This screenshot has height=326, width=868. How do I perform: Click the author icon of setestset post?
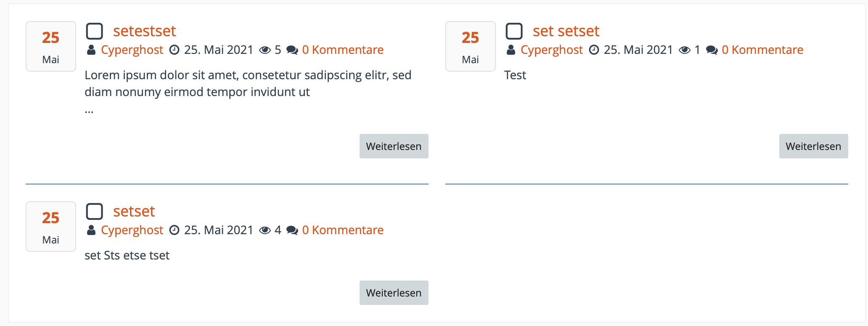(91, 50)
